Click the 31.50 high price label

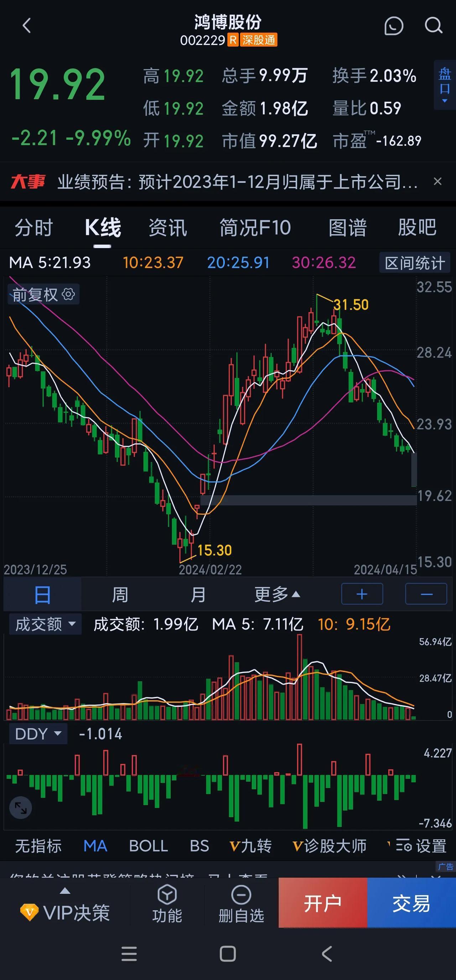click(x=351, y=305)
